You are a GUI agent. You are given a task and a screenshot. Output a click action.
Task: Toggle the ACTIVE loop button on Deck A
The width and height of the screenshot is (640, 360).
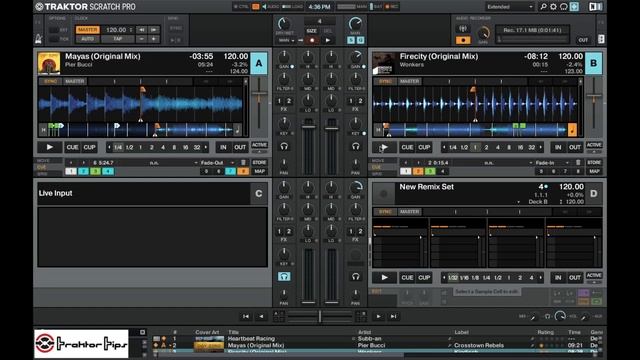[x=259, y=145]
